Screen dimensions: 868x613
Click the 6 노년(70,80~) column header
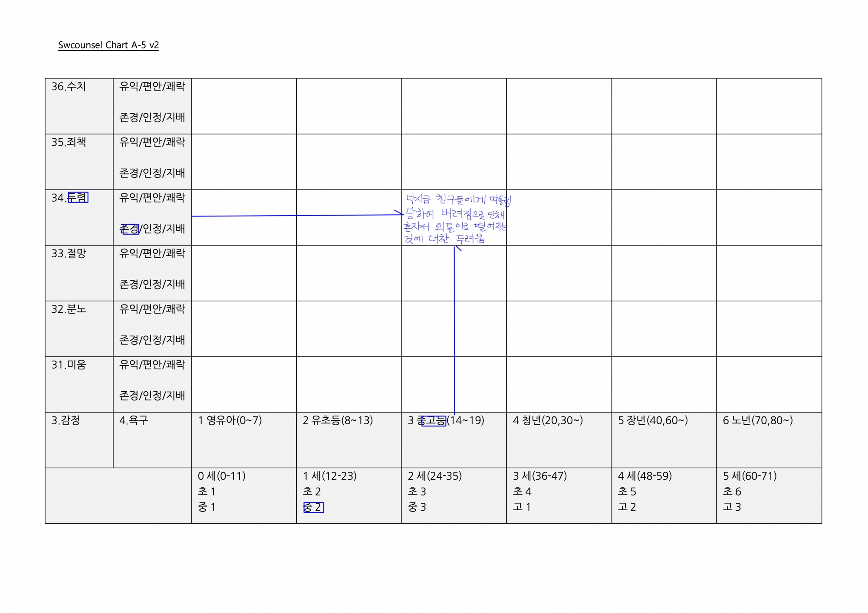click(x=758, y=420)
